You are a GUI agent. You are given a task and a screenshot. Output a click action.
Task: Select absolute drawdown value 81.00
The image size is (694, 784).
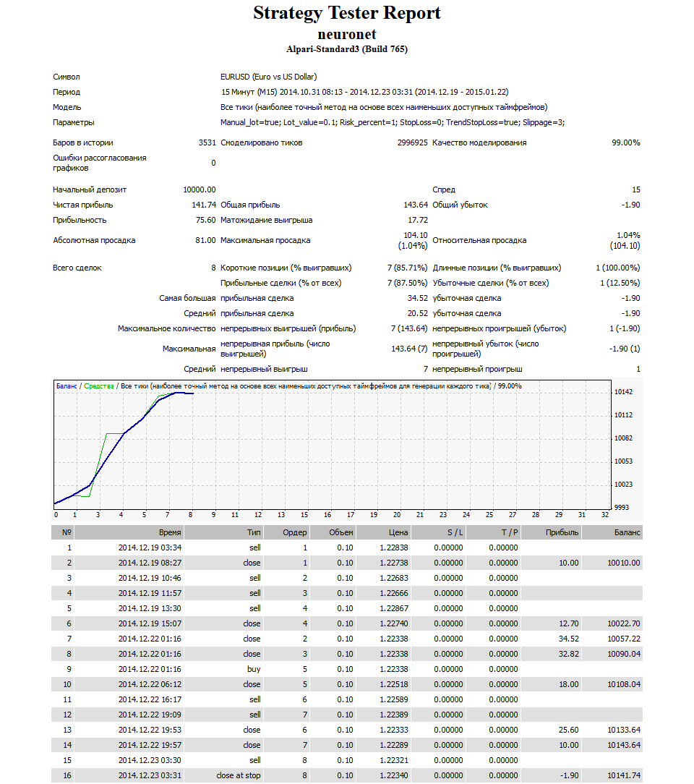[205, 241]
